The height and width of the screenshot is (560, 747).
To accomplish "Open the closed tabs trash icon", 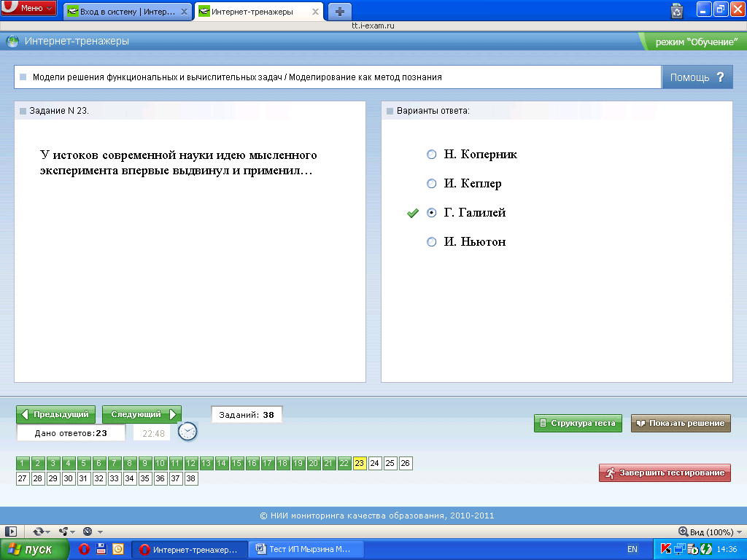I will point(676,10).
